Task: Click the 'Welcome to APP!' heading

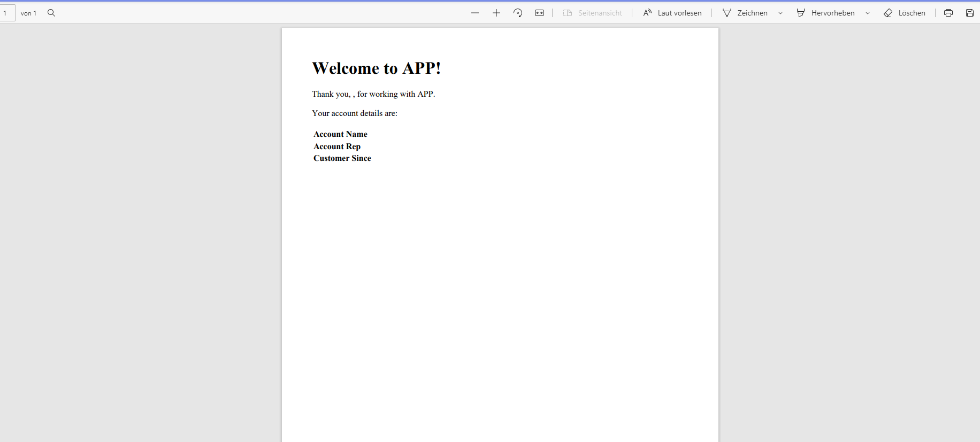Action: (376, 68)
